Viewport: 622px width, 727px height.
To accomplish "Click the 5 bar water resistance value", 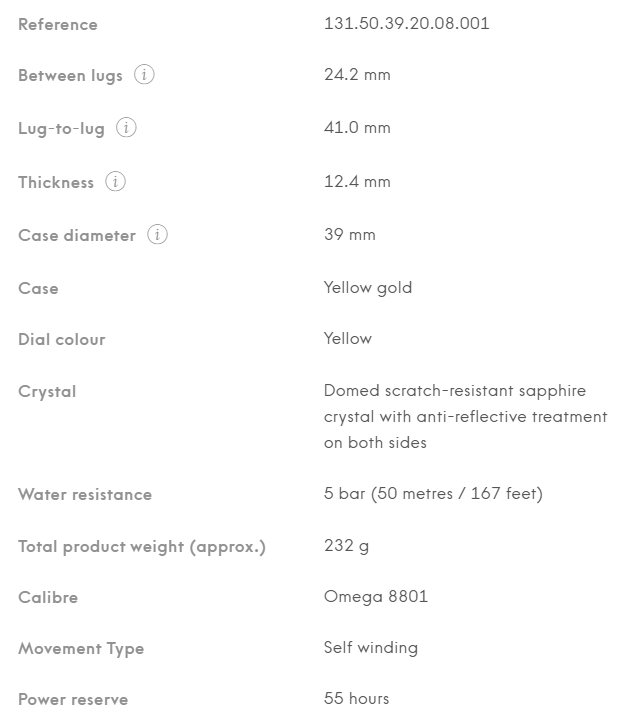I will [x=433, y=493].
